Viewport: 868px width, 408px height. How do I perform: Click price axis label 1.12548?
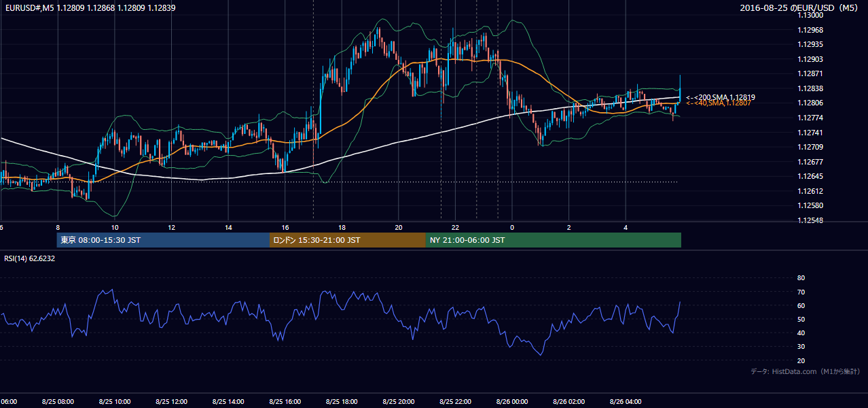pos(810,220)
